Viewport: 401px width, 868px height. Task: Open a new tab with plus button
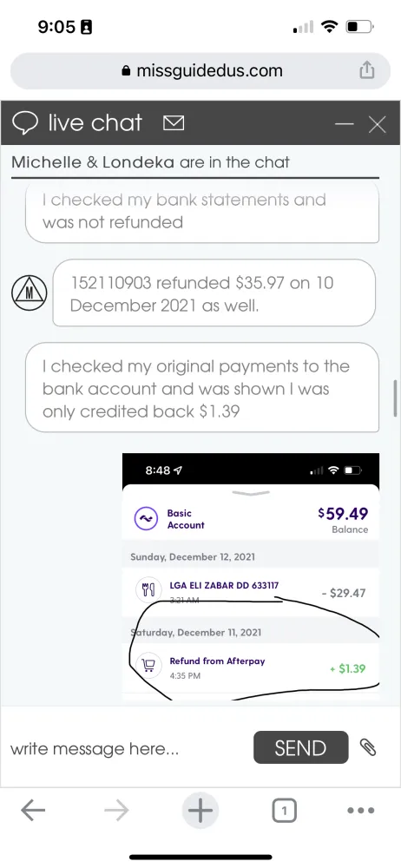point(200,811)
